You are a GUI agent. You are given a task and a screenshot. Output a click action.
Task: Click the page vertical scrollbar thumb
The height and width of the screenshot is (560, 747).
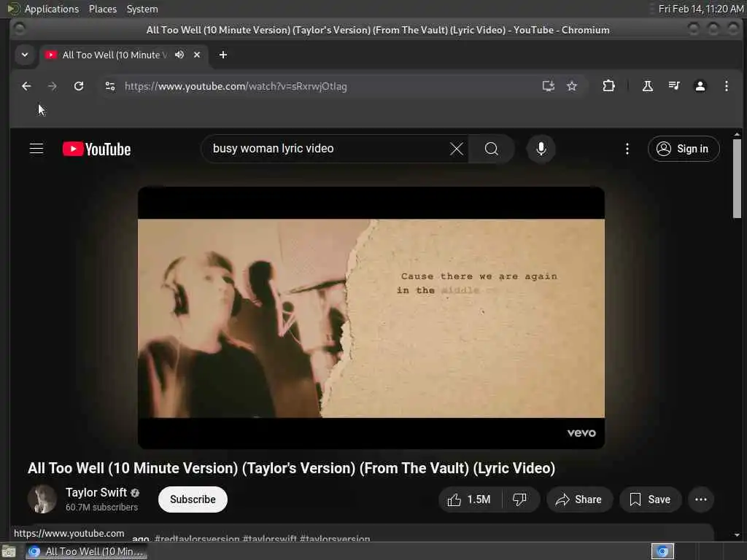point(737,178)
